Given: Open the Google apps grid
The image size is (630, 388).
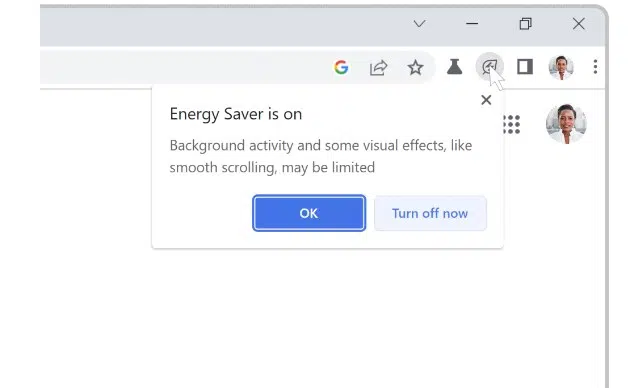Looking at the screenshot, I should pos(511,124).
